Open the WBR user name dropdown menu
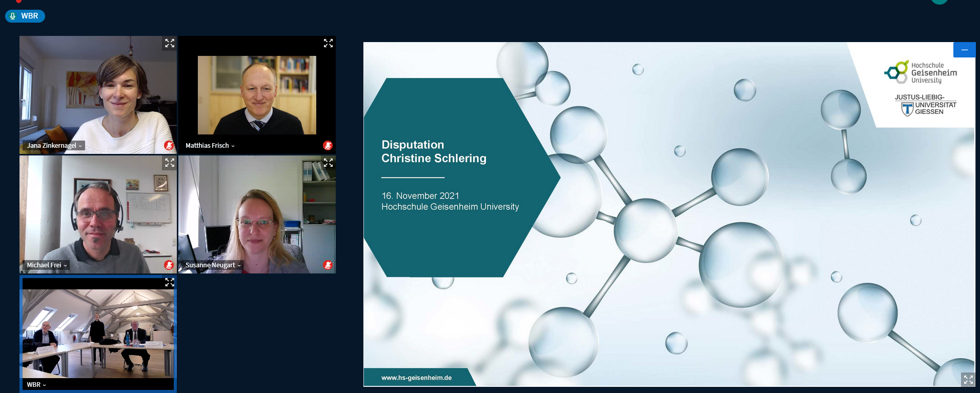Viewport: 980px width, 393px height. (36, 385)
